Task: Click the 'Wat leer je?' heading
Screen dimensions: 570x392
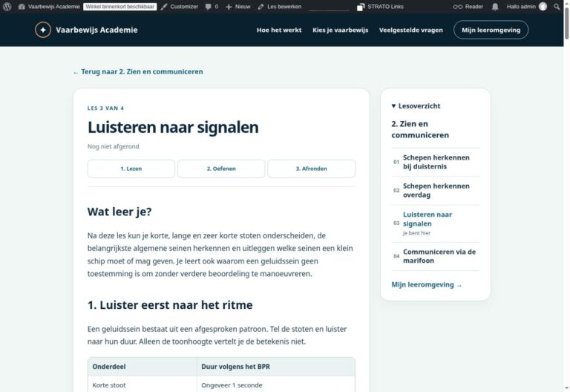Action: 119,212
